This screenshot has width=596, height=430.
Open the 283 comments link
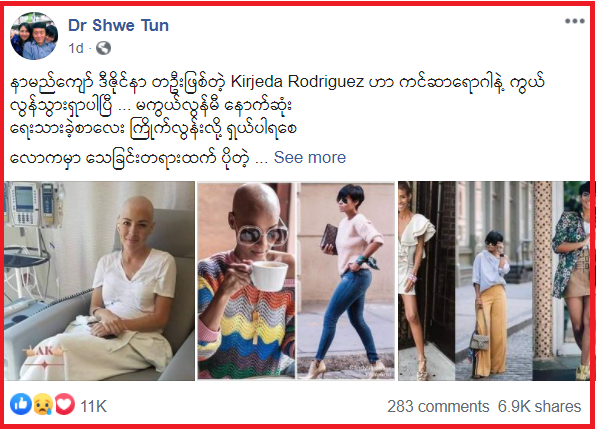pyautogui.click(x=438, y=406)
